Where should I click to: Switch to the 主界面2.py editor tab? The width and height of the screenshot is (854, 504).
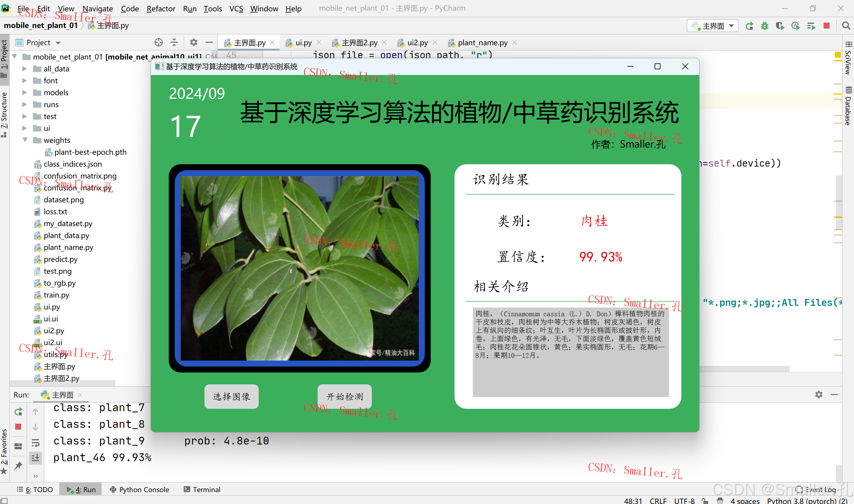coord(359,43)
